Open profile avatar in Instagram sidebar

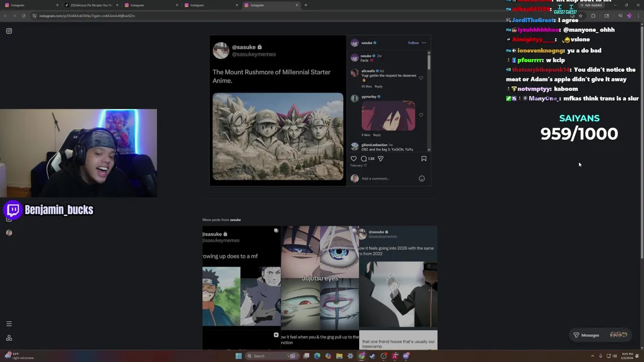tap(9, 232)
